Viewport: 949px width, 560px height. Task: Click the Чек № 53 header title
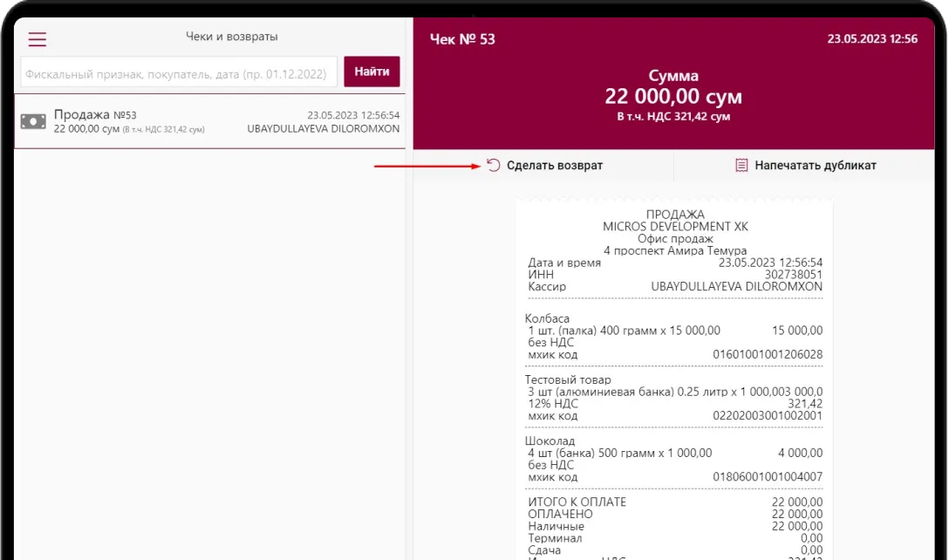pos(462,39)
